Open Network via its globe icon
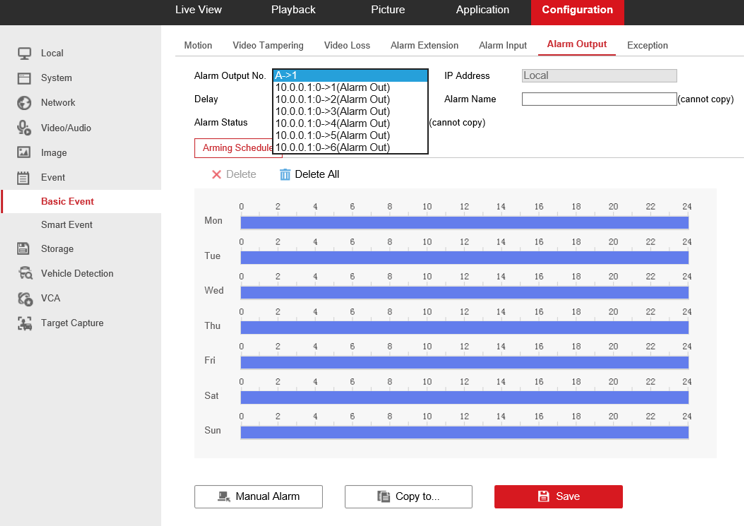 click(x=24, y=103)
